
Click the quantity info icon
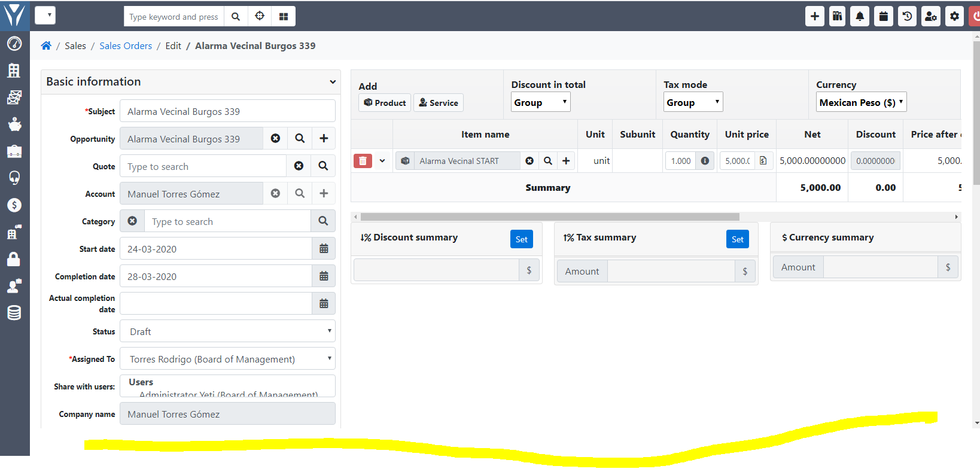point(705,160)
